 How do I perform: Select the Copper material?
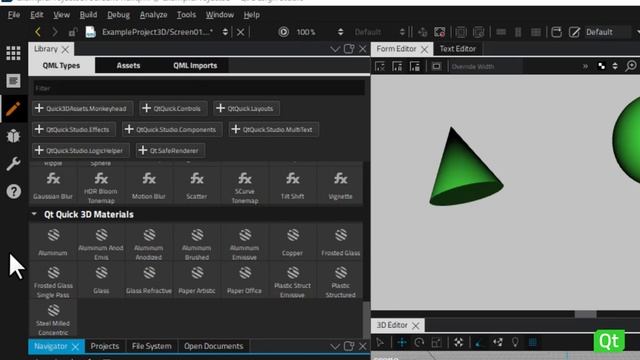point(293,242)
